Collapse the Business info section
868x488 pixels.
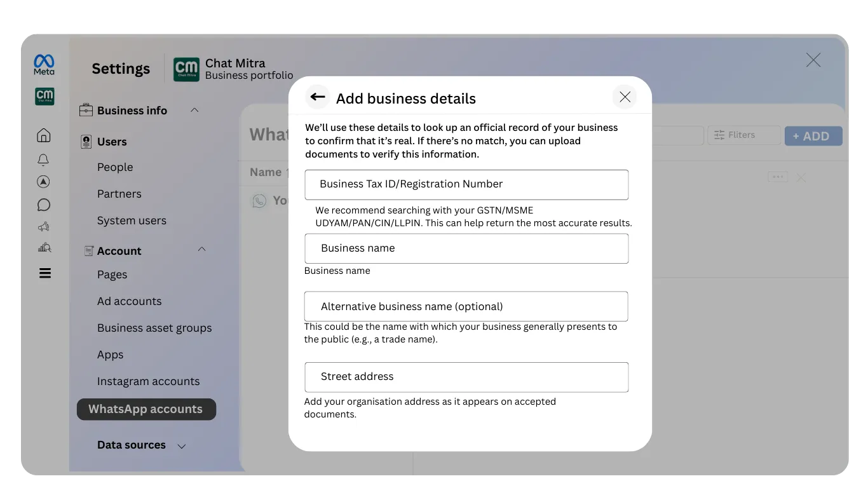pos(194,110)
